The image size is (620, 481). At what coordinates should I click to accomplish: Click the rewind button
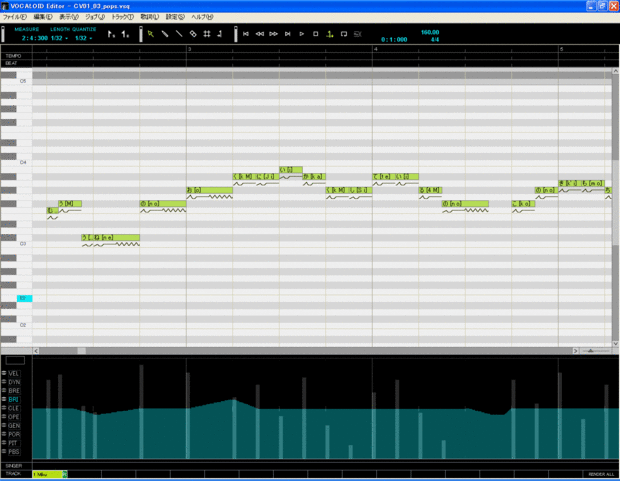260,34
